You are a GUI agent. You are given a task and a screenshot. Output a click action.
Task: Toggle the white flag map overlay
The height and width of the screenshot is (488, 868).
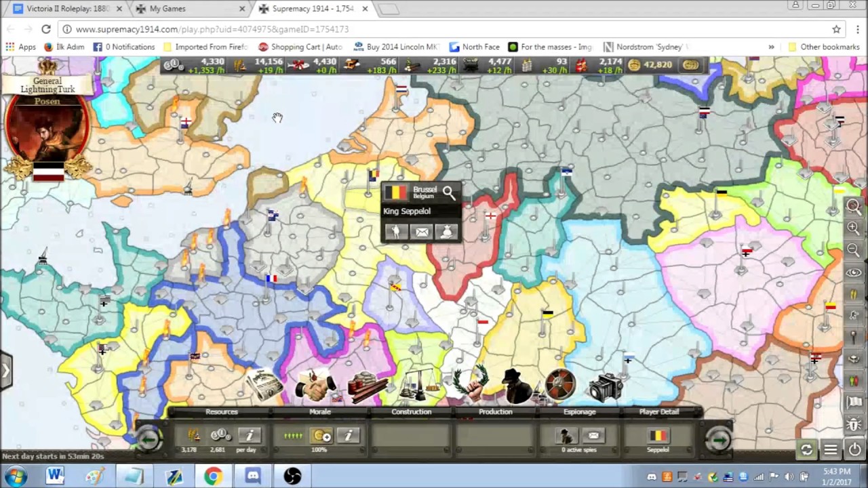click(x=854, y=403)
